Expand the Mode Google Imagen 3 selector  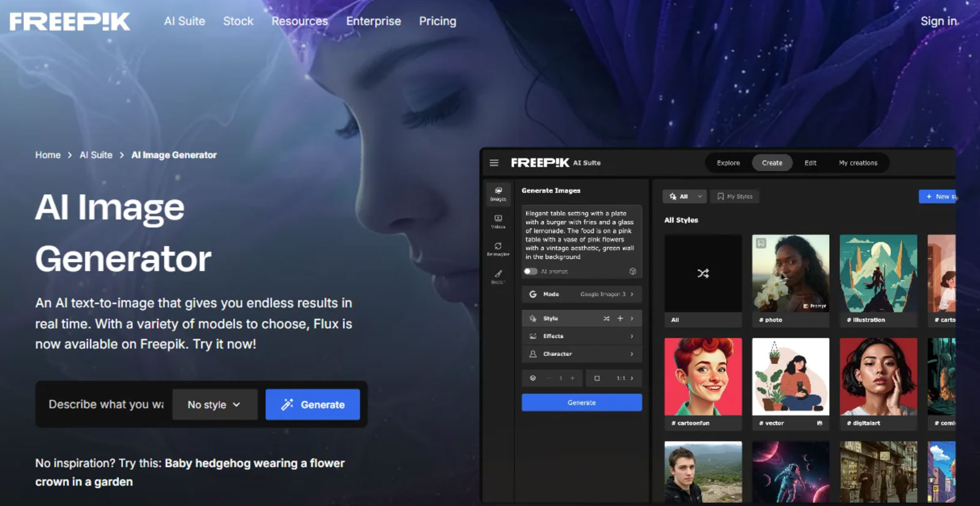[581, 294]
